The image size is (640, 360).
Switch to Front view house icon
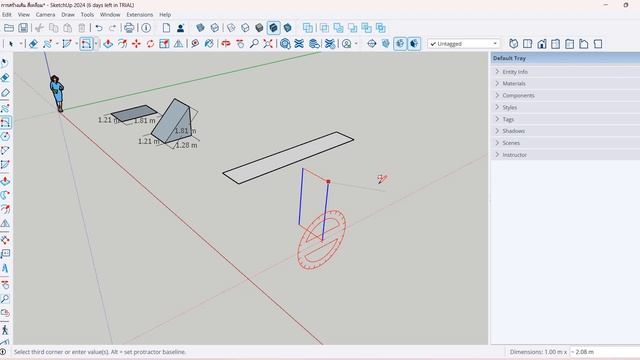(x=542, y=44)
